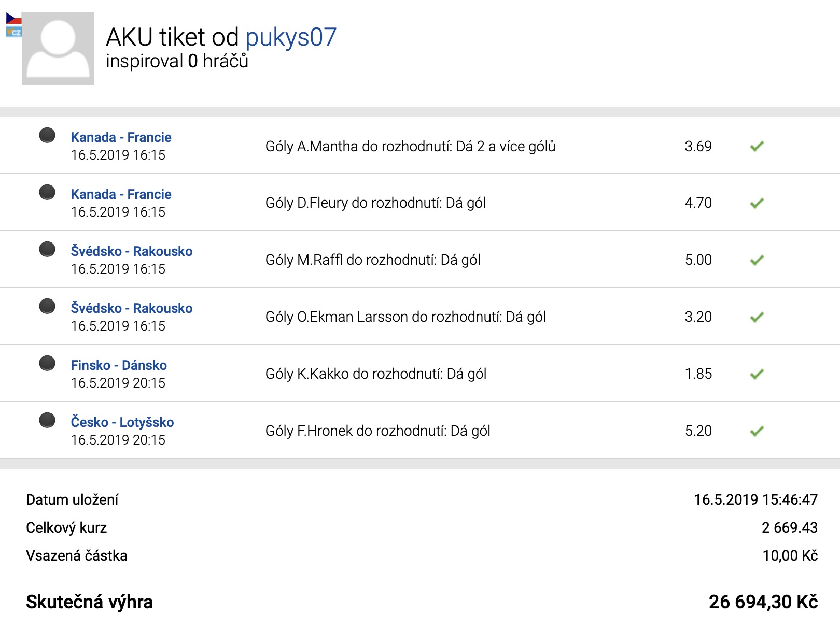This screenshot has width=840, height=629.
Task: Open Finsko - Dánsko match link
Action: 119,365
